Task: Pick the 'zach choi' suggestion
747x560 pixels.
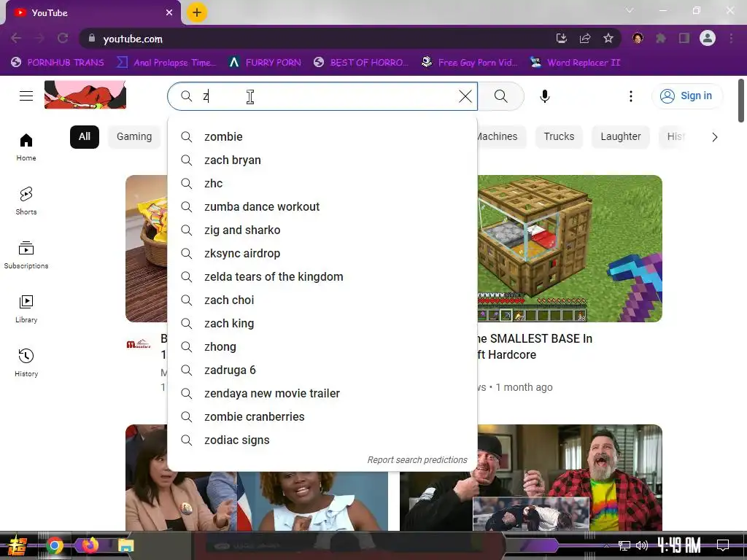Action: pyautogui.click(x=322, y=300)
